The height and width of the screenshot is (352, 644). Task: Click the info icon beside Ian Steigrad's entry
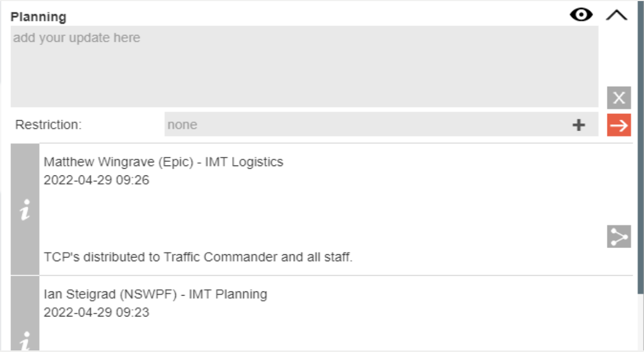(25, 339)
